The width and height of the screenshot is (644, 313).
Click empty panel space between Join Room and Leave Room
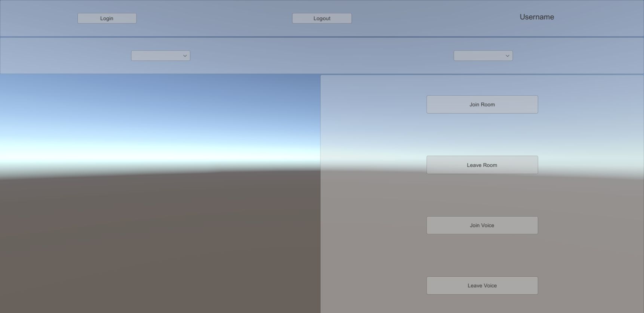pyautogui.click(x=482, y=134)
